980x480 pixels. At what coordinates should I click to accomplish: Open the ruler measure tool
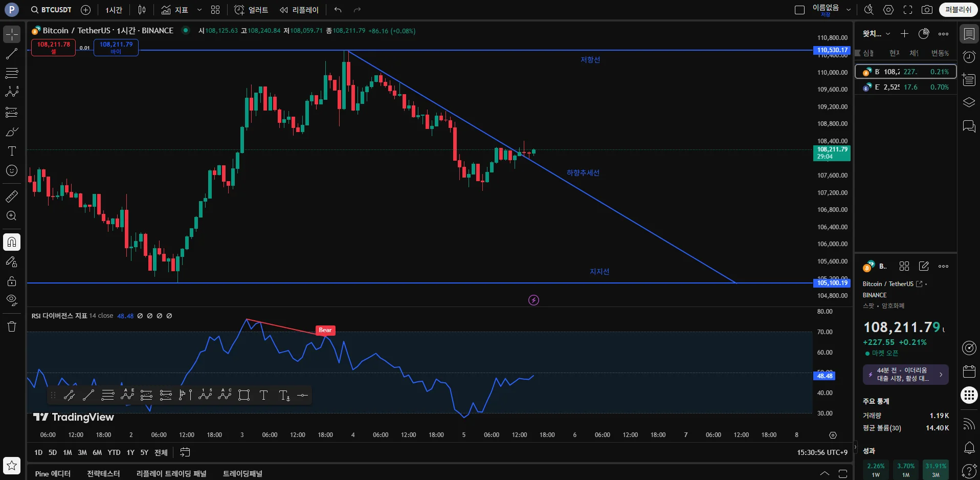point(11,196)
